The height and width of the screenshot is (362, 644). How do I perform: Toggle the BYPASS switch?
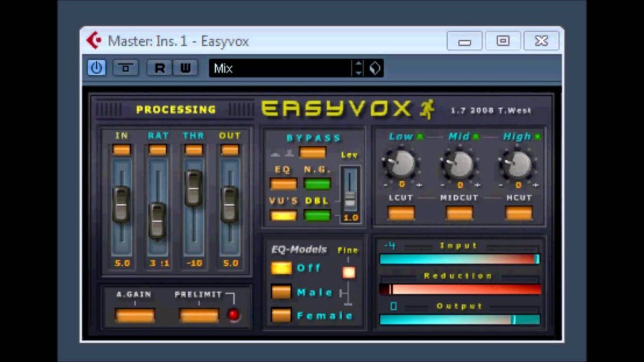click(x=313, y=152)
